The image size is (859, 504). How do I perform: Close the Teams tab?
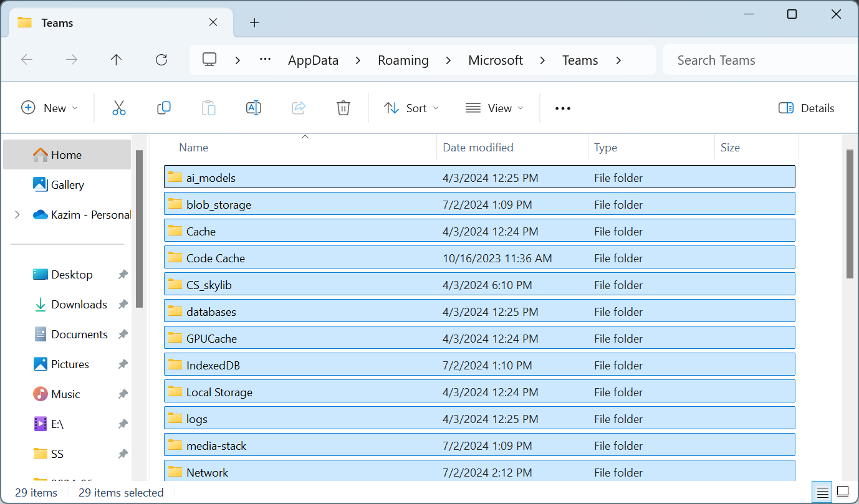(213, 22)
